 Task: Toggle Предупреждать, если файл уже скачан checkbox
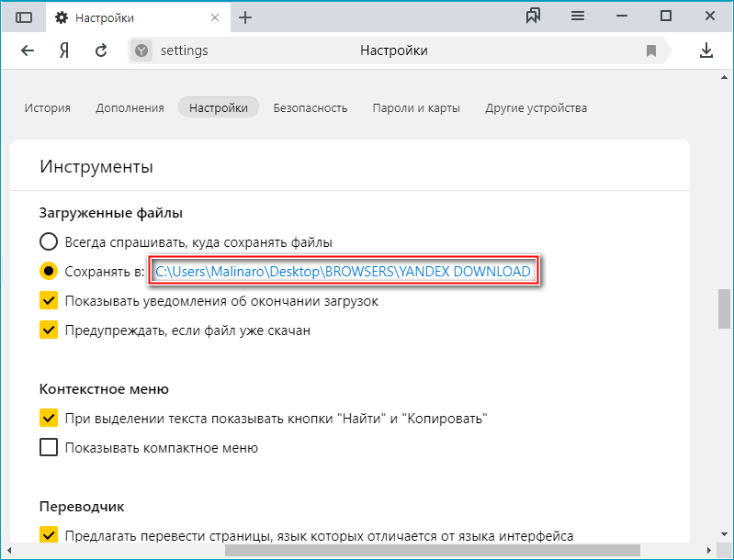pos(49,330)
